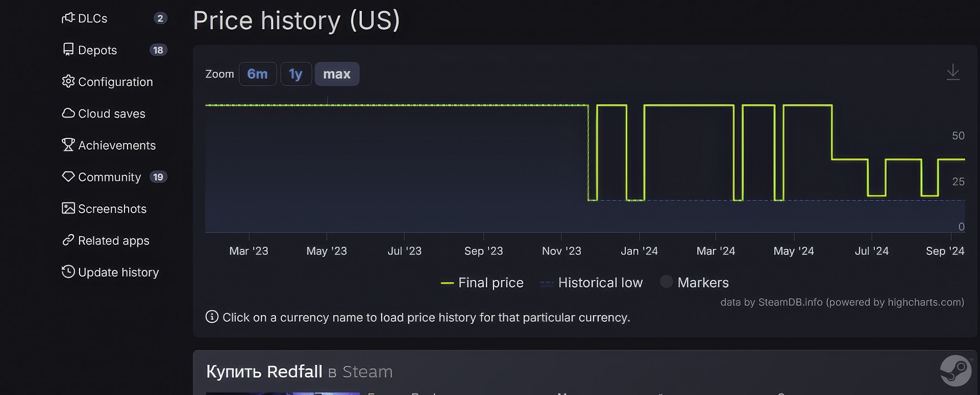Toggle Historical low series in legend
Viewport: 980px width, 395px height.
592,283
